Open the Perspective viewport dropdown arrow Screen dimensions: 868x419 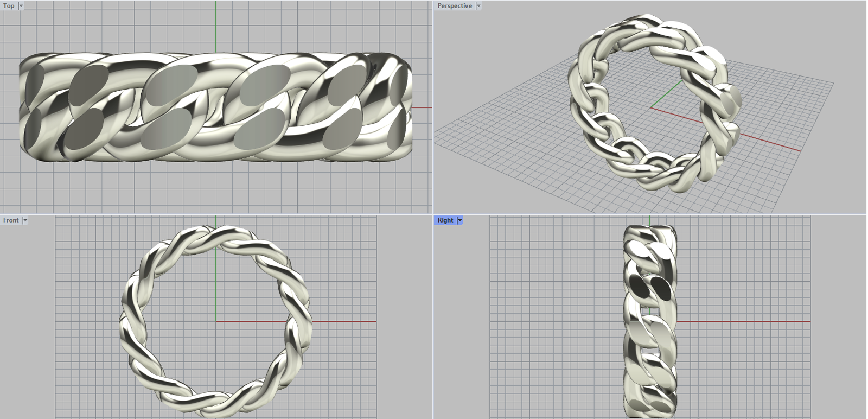point(478,6)
